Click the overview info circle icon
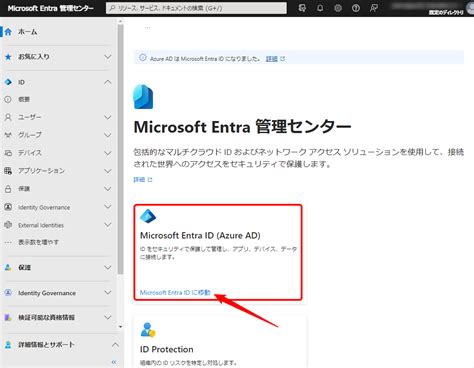The height and width of the screenshot is (368, 474). [x=8, y=99]
